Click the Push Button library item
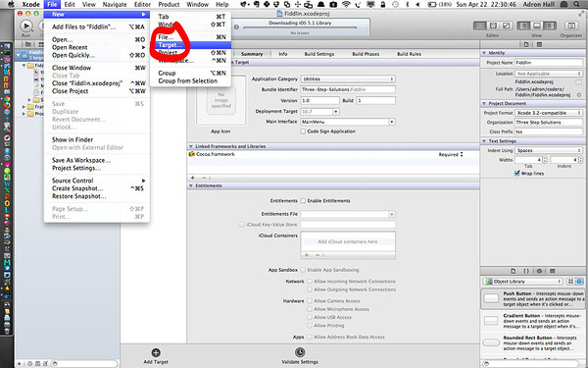This screenshot has height=368, width=588. pyautogui.click(x=532, y=298)
